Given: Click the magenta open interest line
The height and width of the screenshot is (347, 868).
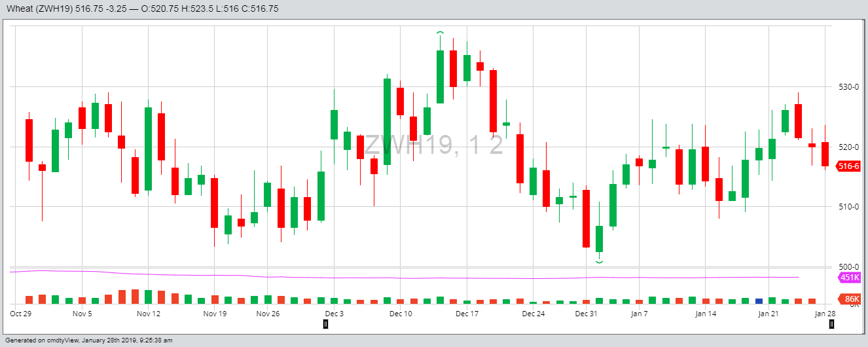Looking at the screenshot, I should click(393, 278).
